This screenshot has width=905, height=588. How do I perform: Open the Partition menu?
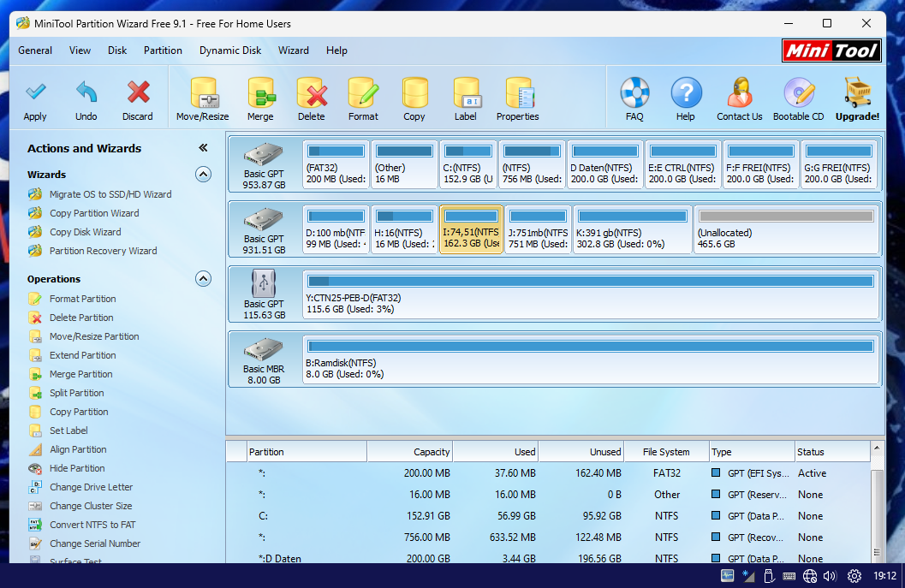[x=163, y=50]
